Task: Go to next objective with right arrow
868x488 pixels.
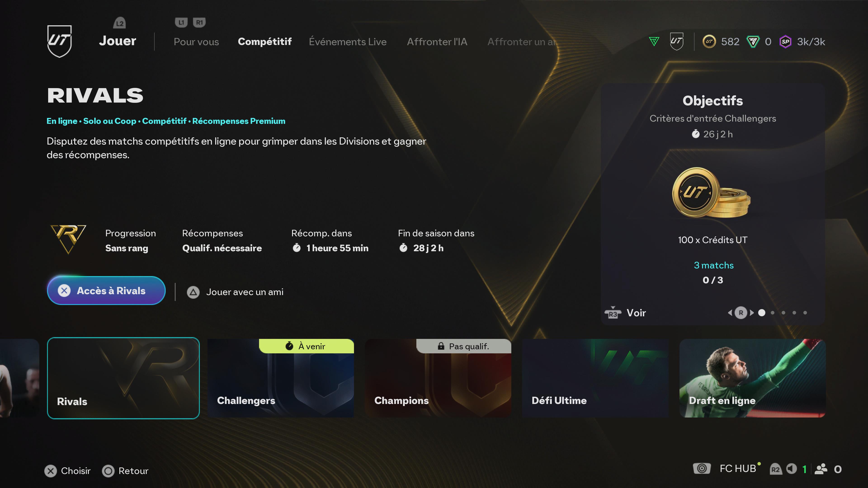Action: [x=752, y=313]
